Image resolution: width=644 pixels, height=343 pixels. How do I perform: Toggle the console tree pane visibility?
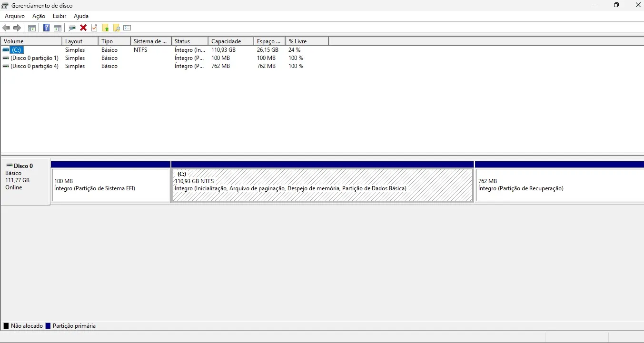(31, 28)
